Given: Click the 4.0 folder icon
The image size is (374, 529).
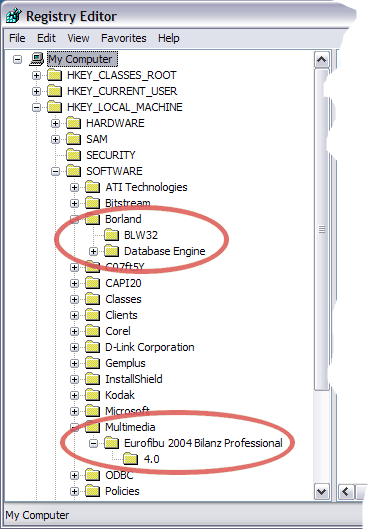Looking at the screenshot, I should click(x=131, y=459).
